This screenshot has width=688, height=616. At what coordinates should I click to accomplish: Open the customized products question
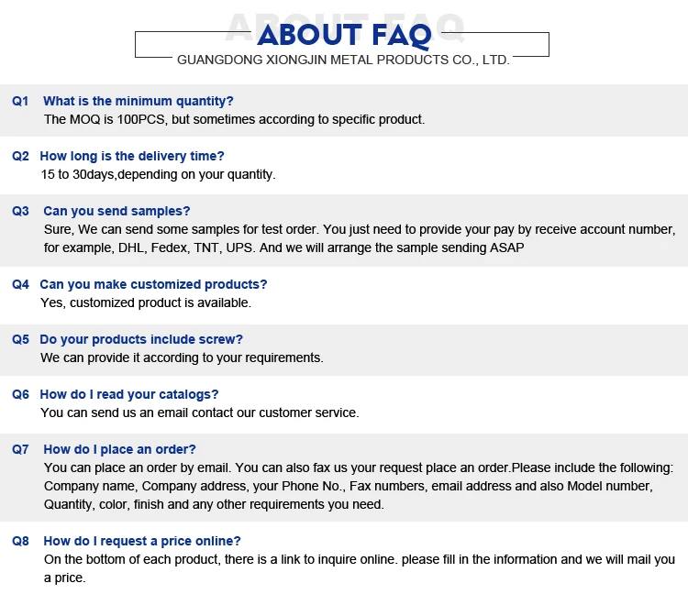(153, 284)
